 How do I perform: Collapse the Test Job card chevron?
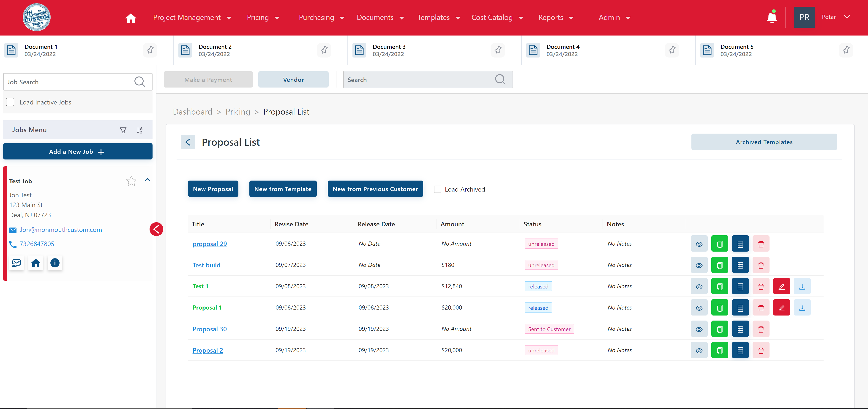tap(147, 180)
